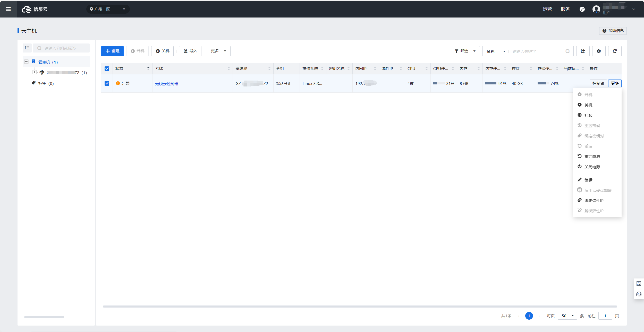Click the export icon button
644x332 pixels.
tap(583, 51)
